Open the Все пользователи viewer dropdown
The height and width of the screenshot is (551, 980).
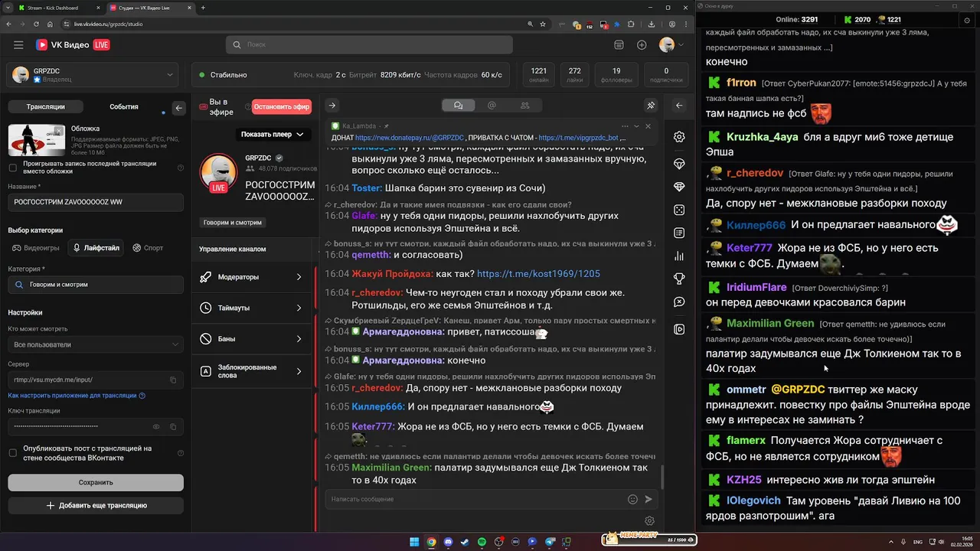point(96,344)
